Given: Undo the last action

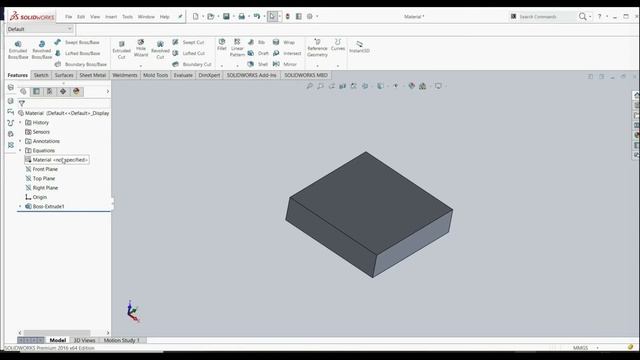Looking at the screenshot, I should [257, 16].
